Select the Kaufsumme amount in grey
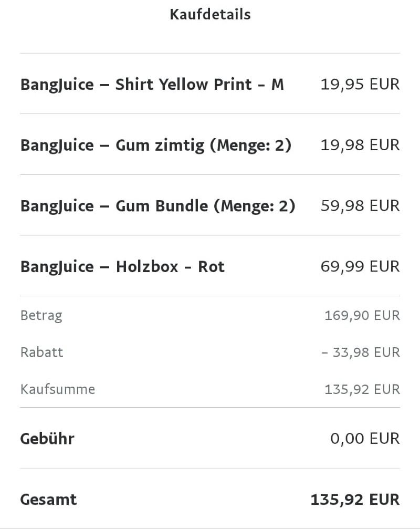 [x=362, y=389]
